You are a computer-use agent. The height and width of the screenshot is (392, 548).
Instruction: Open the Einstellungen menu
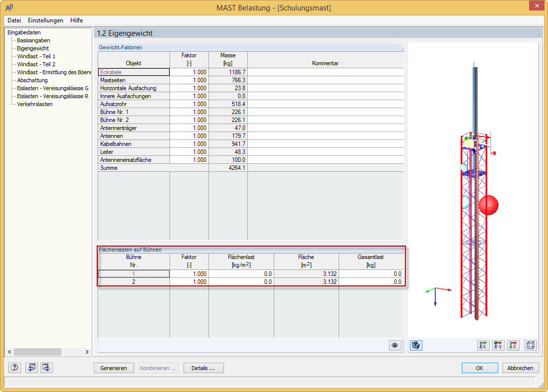click(x=45, y=20)
